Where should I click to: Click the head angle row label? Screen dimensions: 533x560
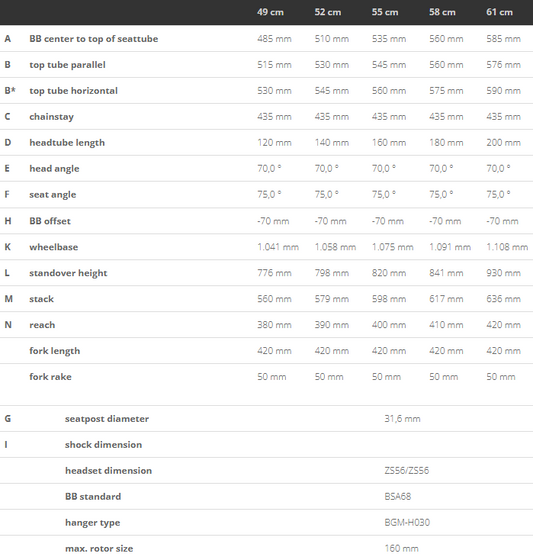(54, 169)
